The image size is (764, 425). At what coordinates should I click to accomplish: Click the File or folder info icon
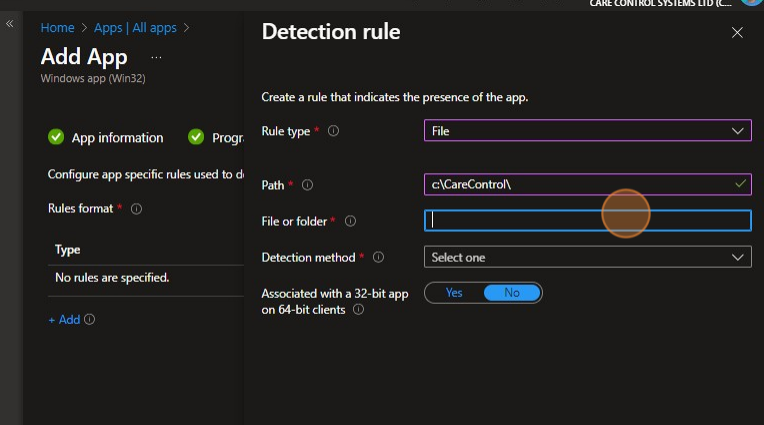coord(350,221)
